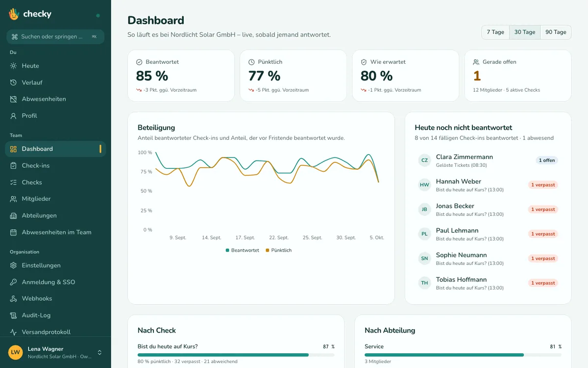Click the Versandprotokoll activity icon
This screenshot has height=368, width=588.
click(13, 332)
